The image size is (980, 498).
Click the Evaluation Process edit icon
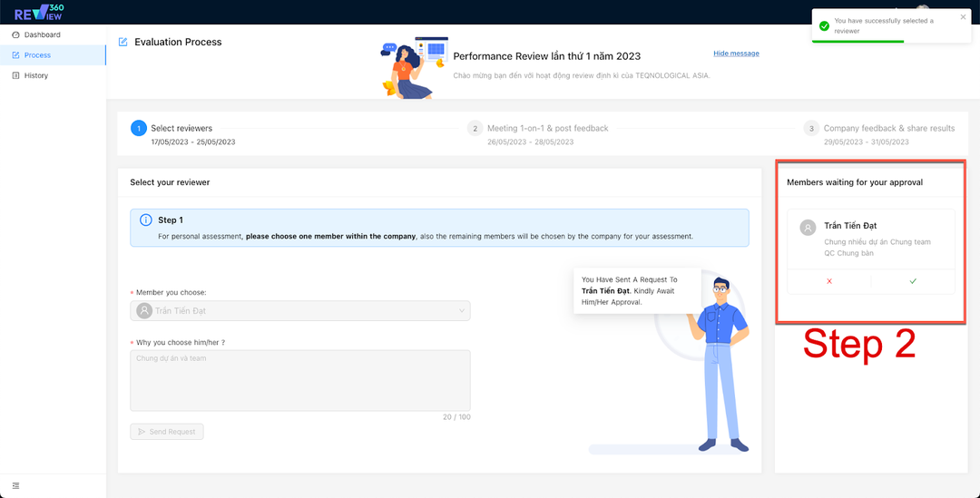point(122,42)
